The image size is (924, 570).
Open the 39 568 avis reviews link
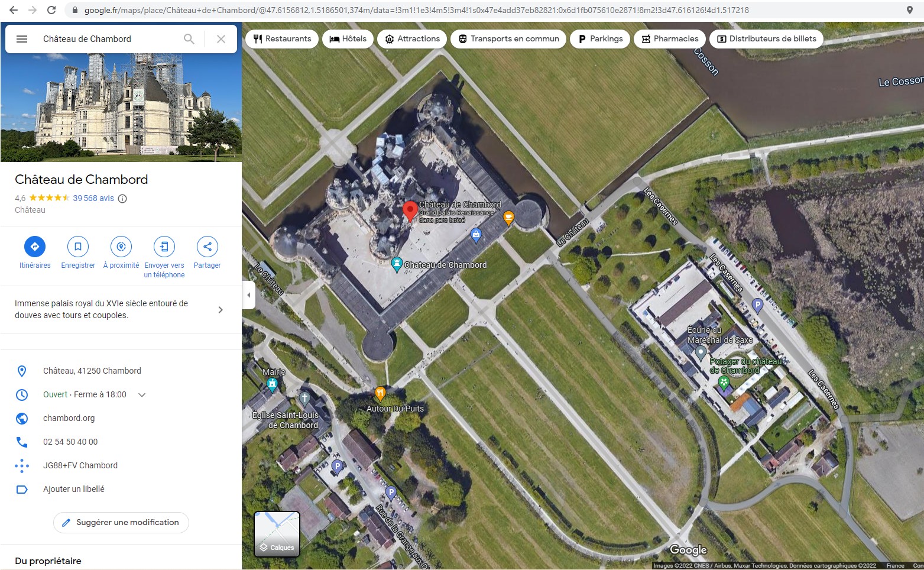pyautogui.click(x=93, y=199)
